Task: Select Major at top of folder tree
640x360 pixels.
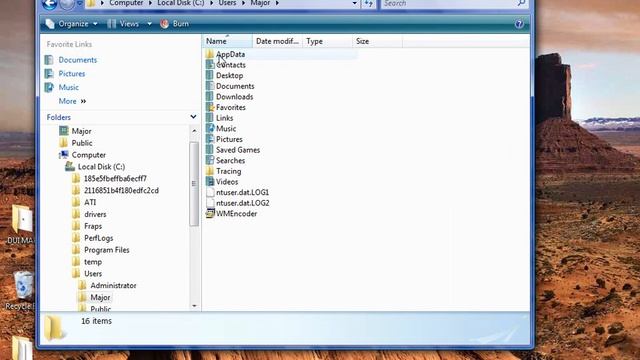Action: (81, 131)
